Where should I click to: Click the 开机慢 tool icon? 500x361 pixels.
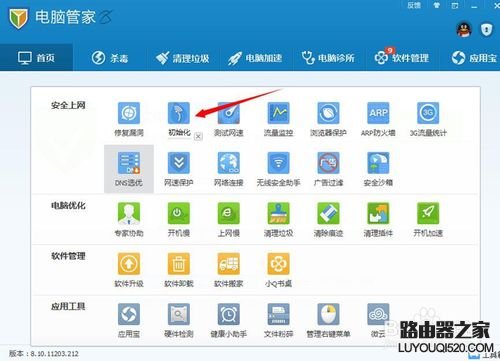179,213
